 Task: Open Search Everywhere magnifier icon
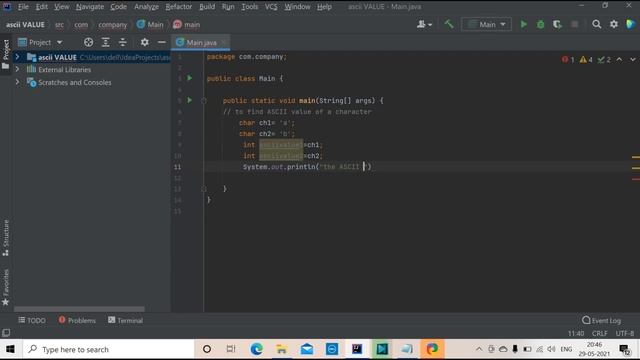(596, 24)
